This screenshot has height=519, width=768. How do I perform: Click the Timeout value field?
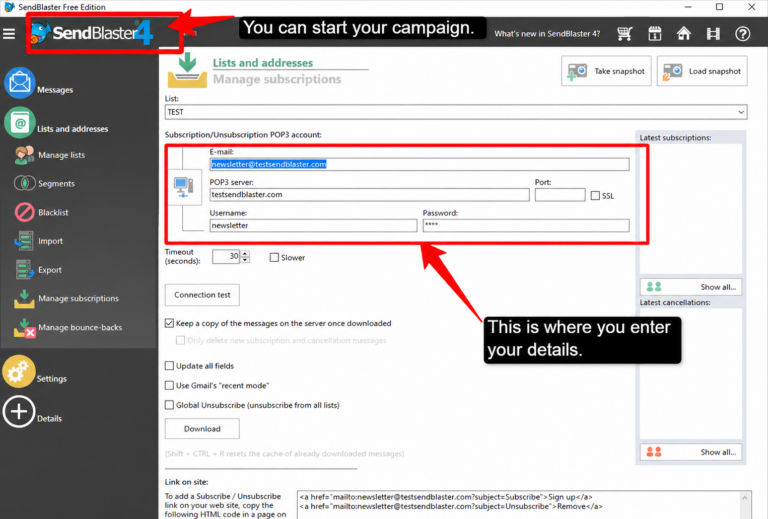226,257
